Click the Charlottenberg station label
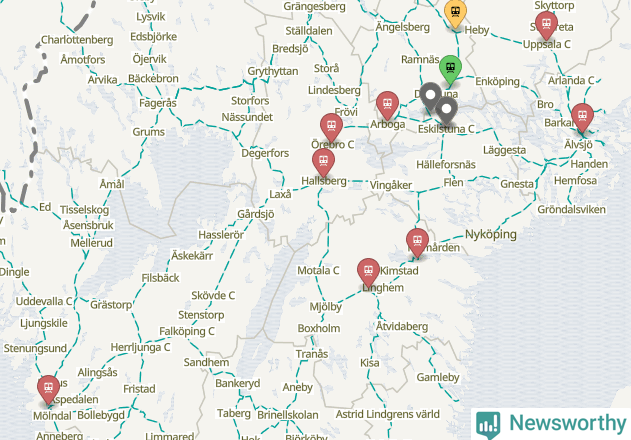Viewport: 631px width, 440px height. pyautogui.click(x=77, y=40)
